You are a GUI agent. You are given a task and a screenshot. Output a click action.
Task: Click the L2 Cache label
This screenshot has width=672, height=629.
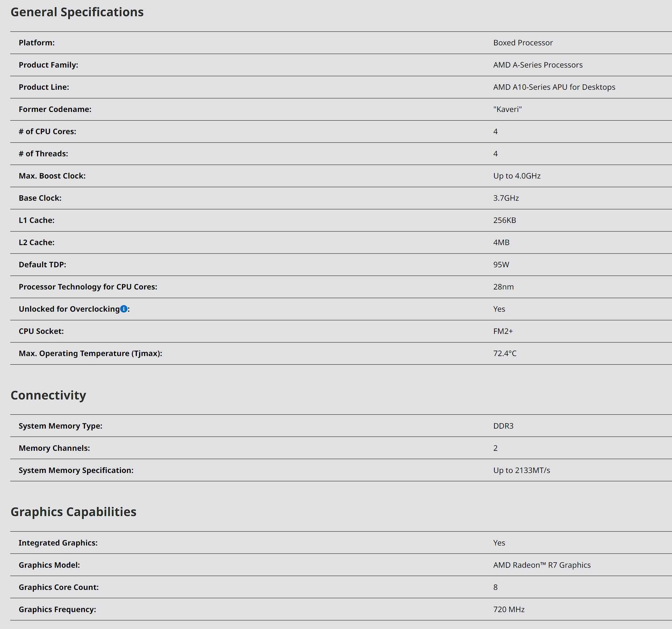point(36,242)
